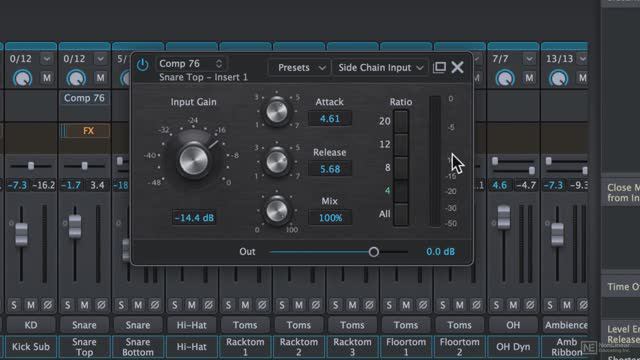Solo the Racktom 3 channel
The height and width of the screenshot is (360, 640).
pyautogui.click(x=335, y=305)
